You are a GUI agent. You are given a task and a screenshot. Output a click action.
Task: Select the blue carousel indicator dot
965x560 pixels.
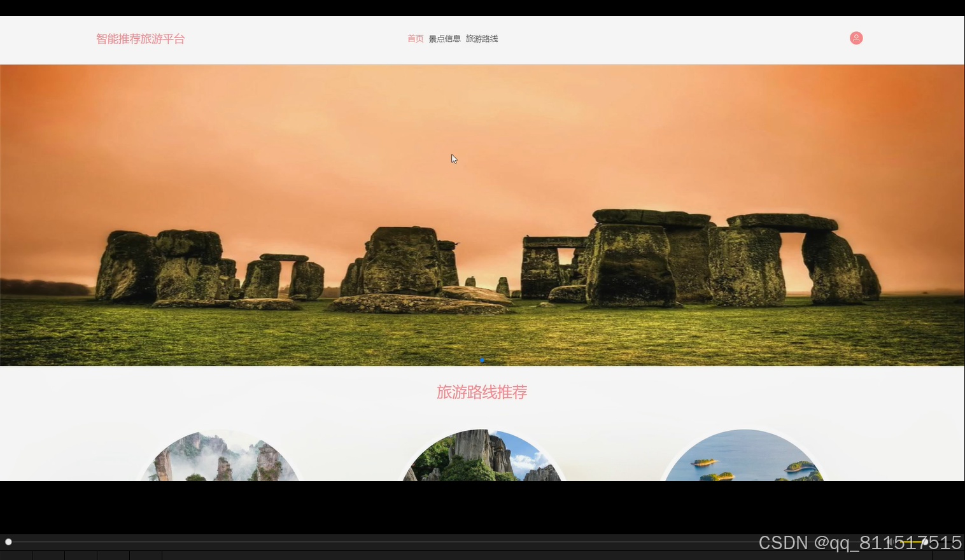pos(482,360)
